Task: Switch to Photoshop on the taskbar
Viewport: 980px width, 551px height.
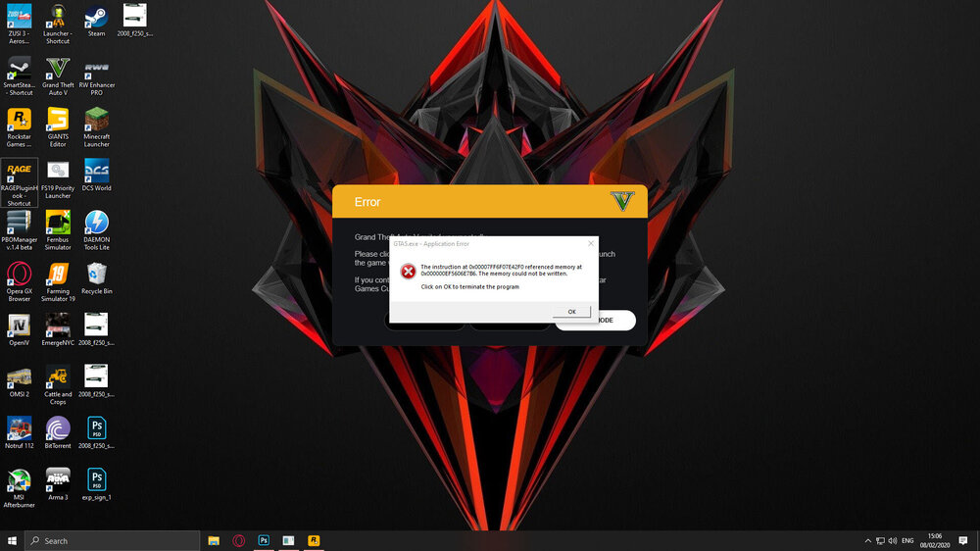Action: click(264, 540)
